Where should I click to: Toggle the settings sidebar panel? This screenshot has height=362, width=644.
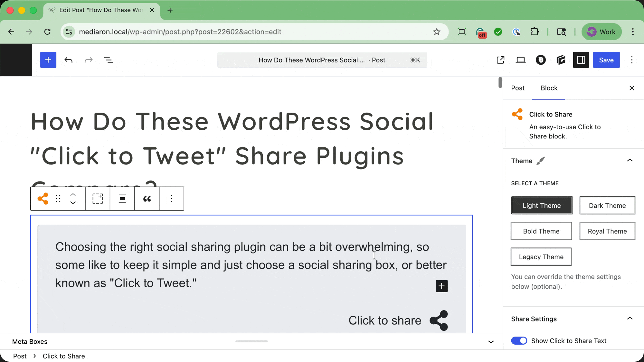581,60
